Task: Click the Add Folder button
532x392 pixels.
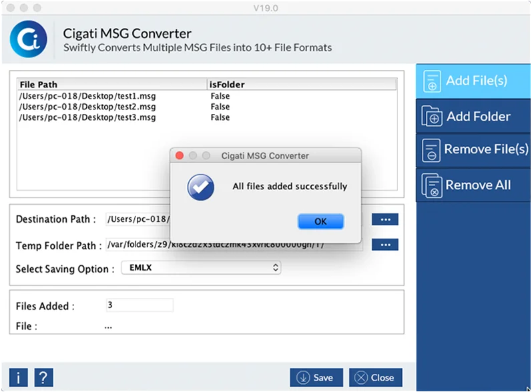Action: (473, 116)
